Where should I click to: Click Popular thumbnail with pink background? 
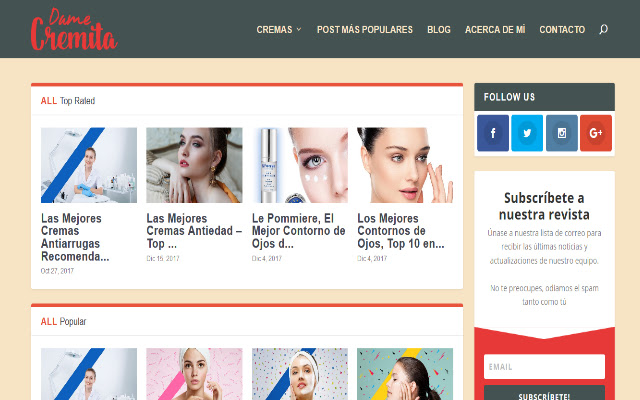point(194,374)
